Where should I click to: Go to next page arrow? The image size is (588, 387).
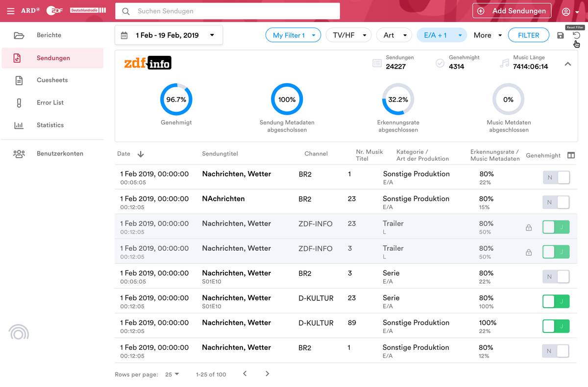tap(267, 374)
